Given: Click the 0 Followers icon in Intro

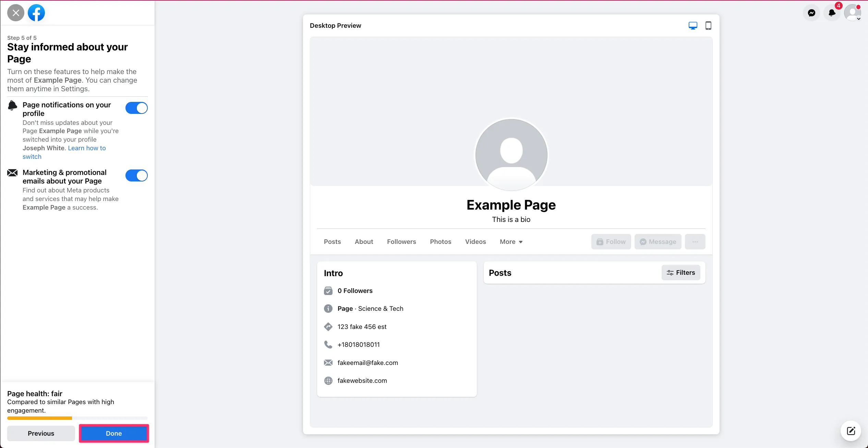Looking at the screenshot, I should (x=328, y=291).
